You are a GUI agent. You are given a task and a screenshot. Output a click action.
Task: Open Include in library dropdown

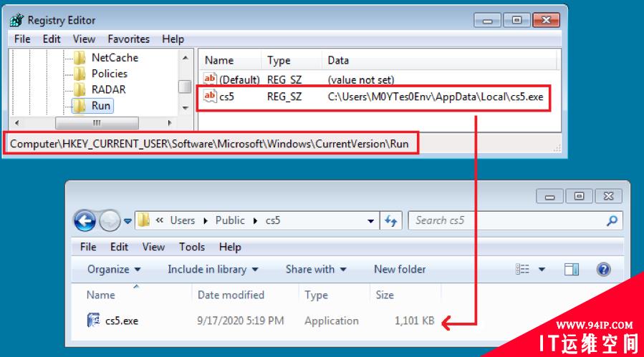pyautogui.click(x=213, y=269)
